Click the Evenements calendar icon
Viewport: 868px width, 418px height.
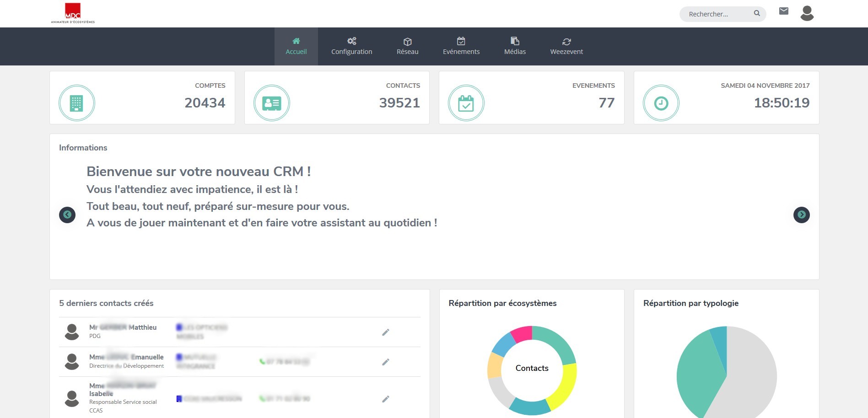(x=466, y=103)
